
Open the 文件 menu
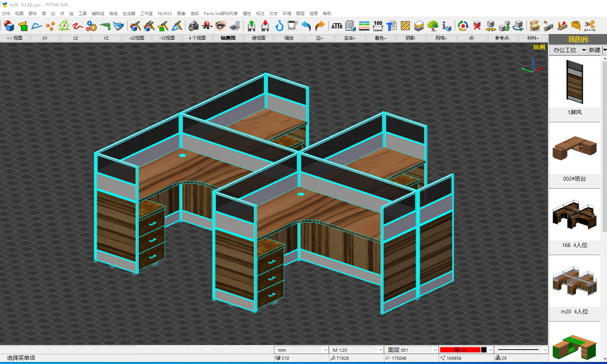(x=6, y=13)
